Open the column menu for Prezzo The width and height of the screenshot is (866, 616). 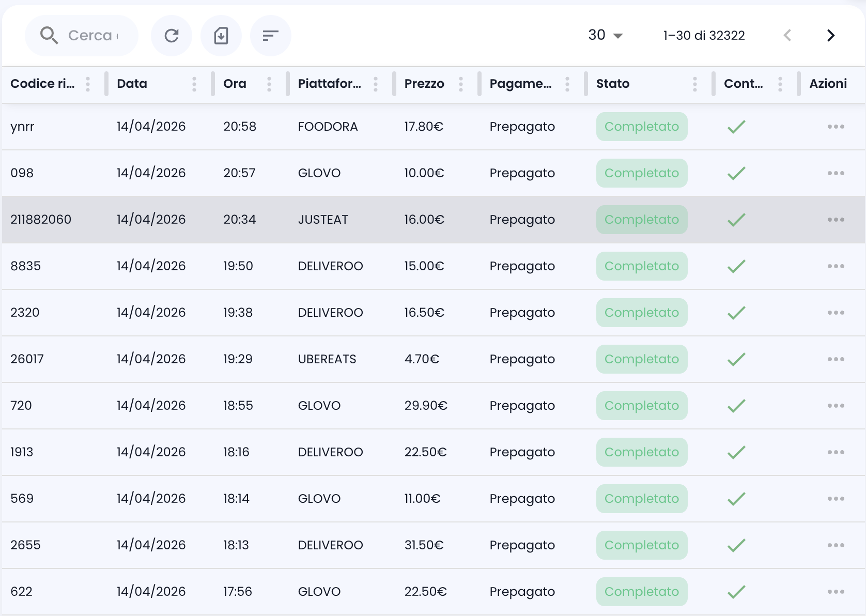[461, 84]
